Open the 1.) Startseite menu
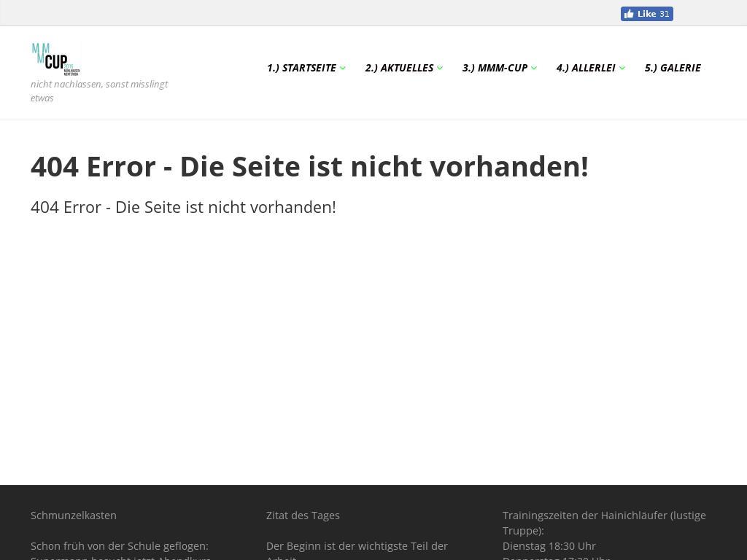Screen dimensions: 747x560 [x=301, y=68]
